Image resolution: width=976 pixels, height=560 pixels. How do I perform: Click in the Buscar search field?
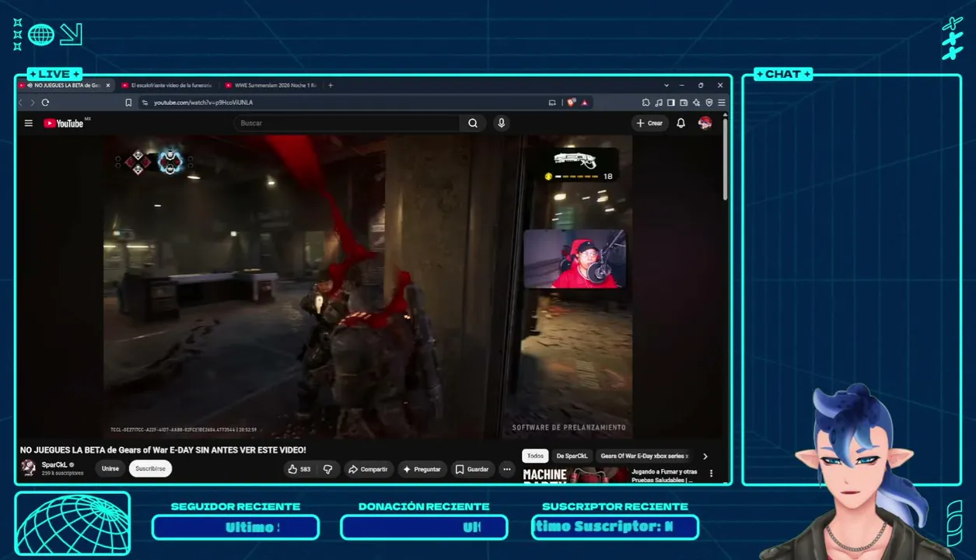(346, 123)
